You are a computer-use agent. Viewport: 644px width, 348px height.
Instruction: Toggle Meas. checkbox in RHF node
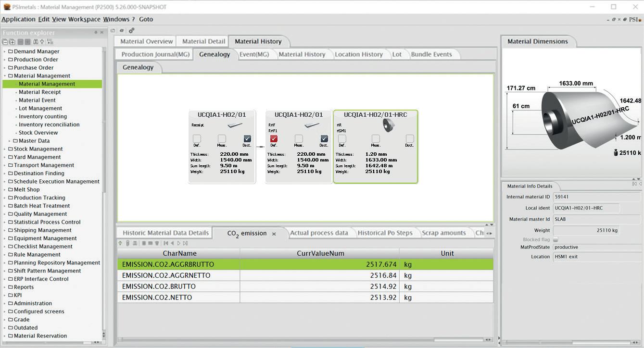pos(299,139)
